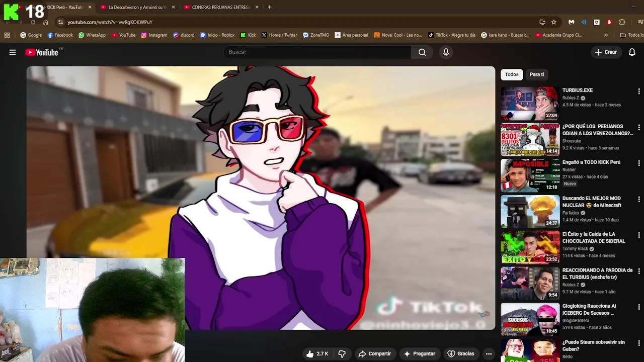Dislike the video

(342, 354)
